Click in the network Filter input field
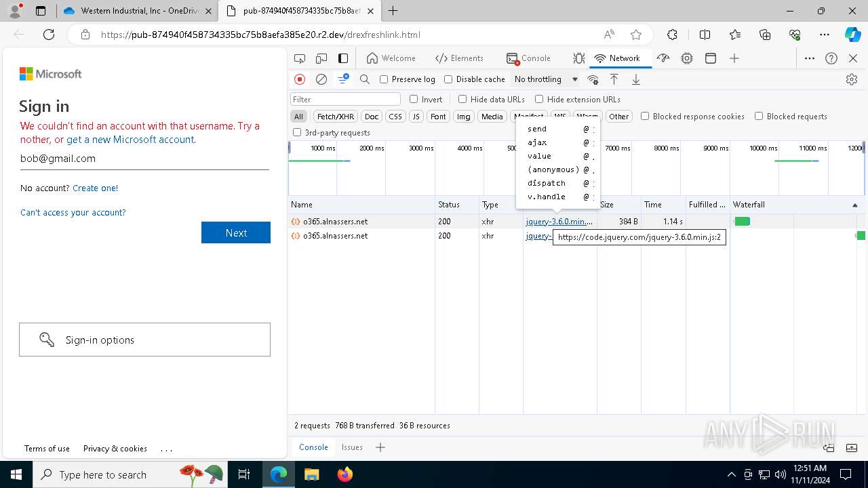Image resolution: width=868 pixels, height=488 pixels. [x=345, y=99]
